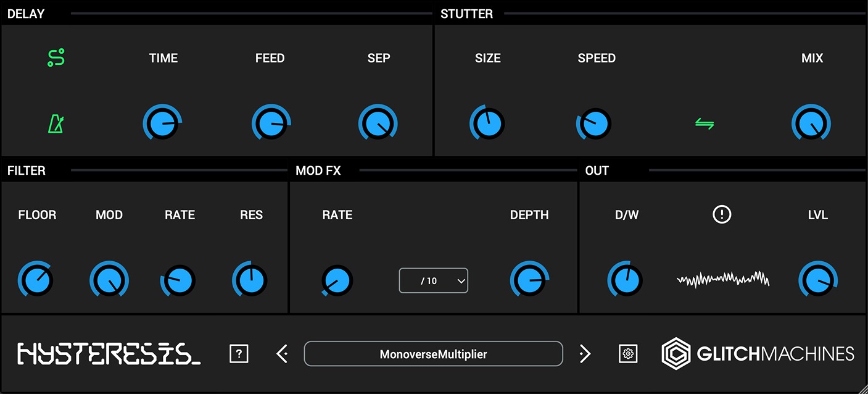Open the /10 rate divider dropdown

pos(434,280)
